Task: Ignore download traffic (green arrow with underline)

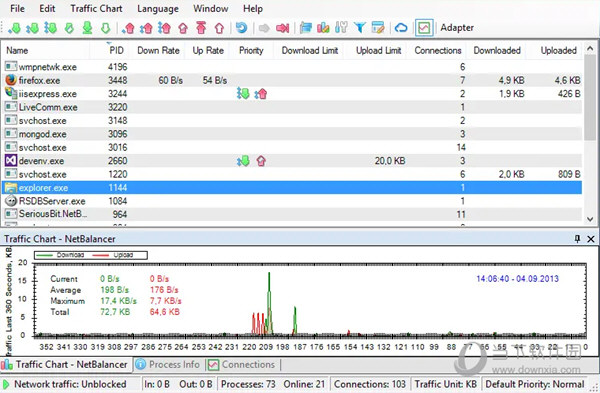Action: [x=87, y=28]
